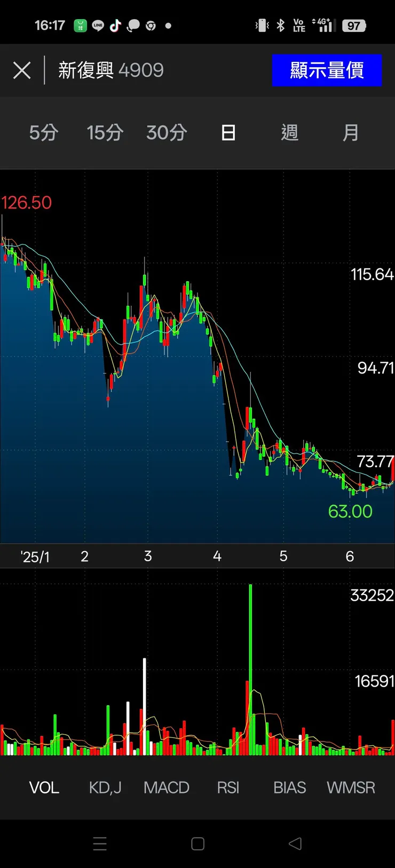
Task: Tap the volume axis label 16591
Action: [374, 681]
